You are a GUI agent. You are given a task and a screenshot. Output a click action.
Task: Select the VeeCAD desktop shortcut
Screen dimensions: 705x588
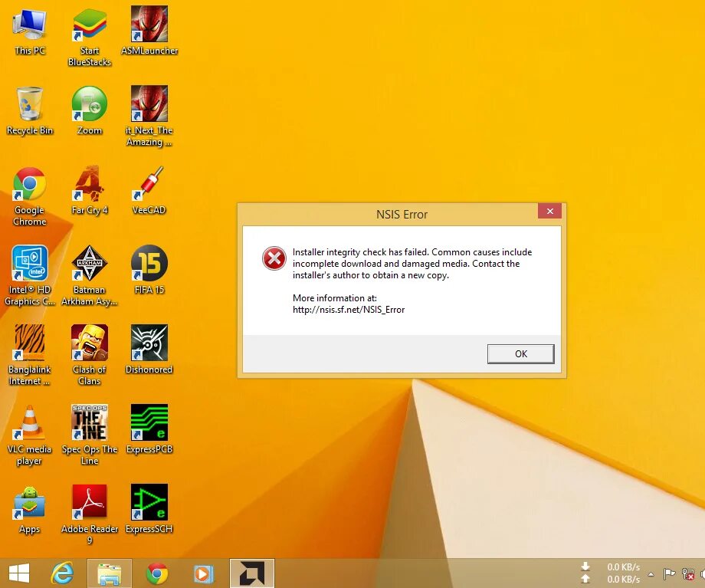click(x=149, y=191)
